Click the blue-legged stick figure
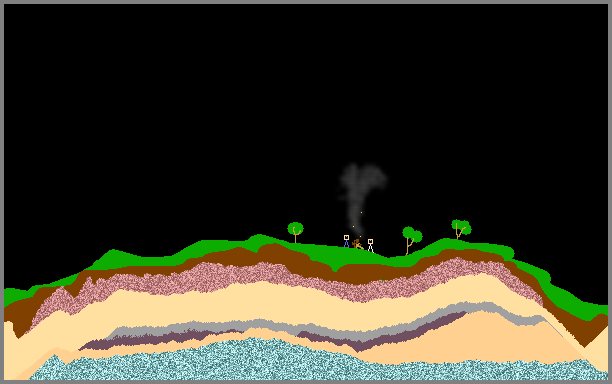The width and height of the screenshot is (612, 384). tap(346, 241)
